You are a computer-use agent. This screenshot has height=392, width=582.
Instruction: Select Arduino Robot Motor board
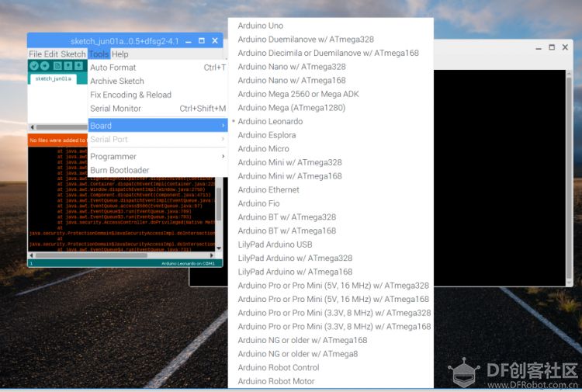331,381
